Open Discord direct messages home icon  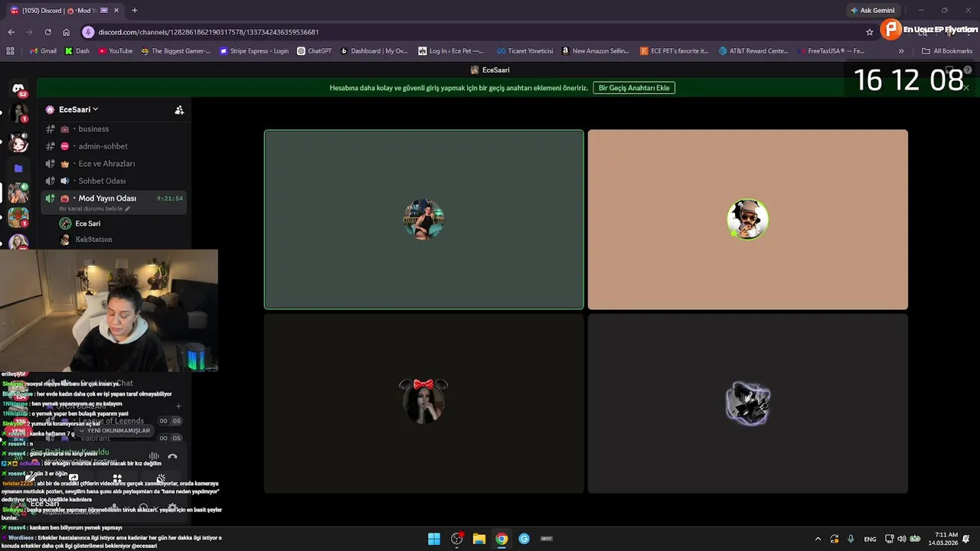click(x=18, y=89)
